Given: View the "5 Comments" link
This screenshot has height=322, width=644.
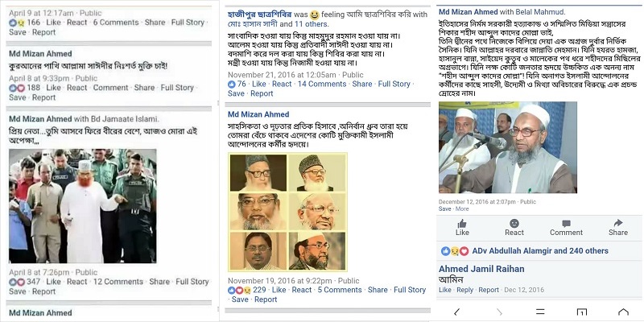Looking at the screenshot, I should click(x=340, y=290).
